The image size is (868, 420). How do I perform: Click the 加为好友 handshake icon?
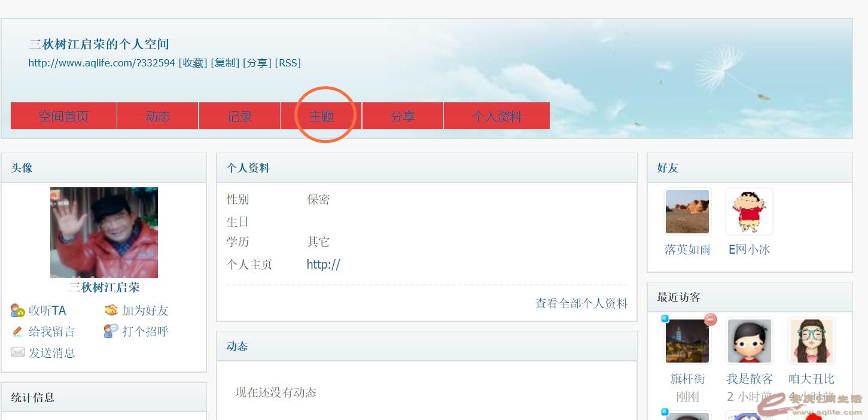[111, 310]
